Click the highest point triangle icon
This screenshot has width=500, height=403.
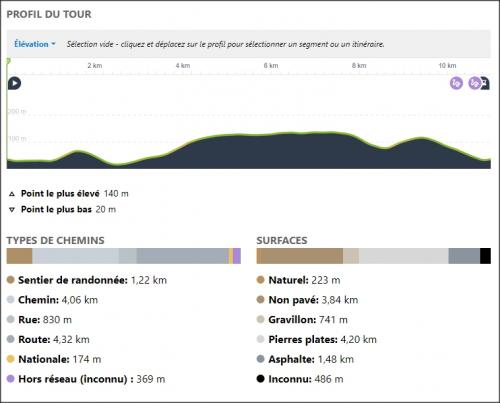12,194
